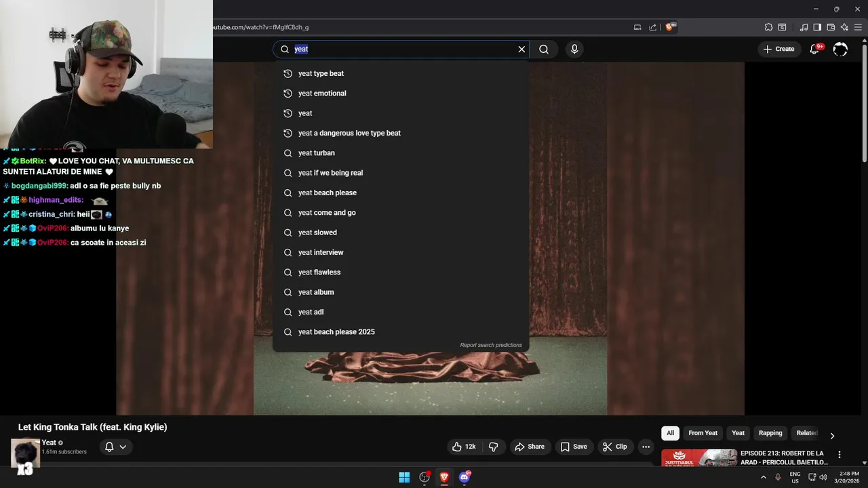Viewport: 868px width, 488px height.
Task: Pick the 'yeat slowed' suggestion
Action: 401,232
